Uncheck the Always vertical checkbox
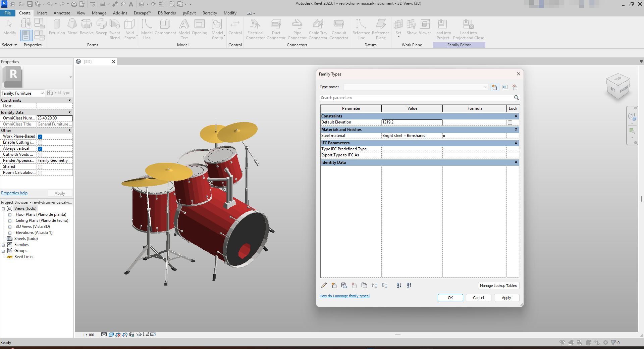Image resolution: width=644 pixels, height=349 pixels. tap(40, 149)
